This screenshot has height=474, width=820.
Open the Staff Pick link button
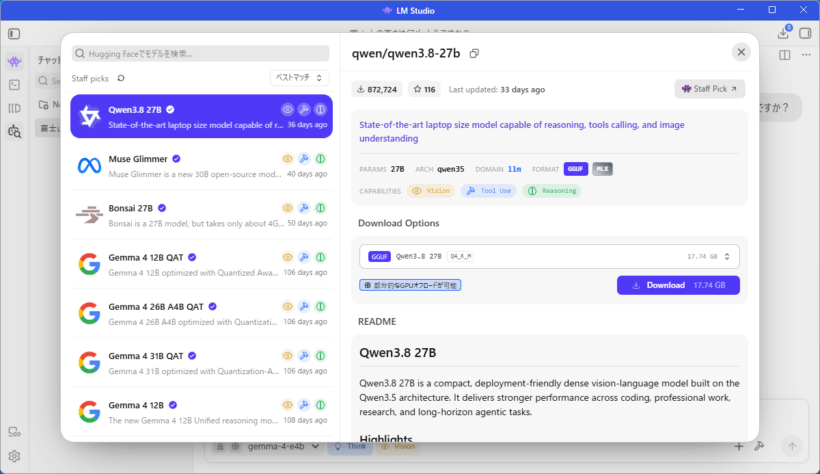[710, 89]
